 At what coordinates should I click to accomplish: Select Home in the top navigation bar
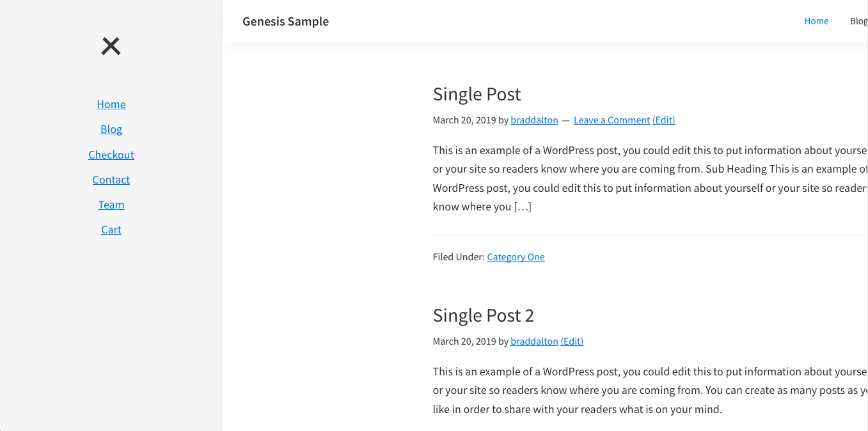pyautogui.click(x=816, y=21)
